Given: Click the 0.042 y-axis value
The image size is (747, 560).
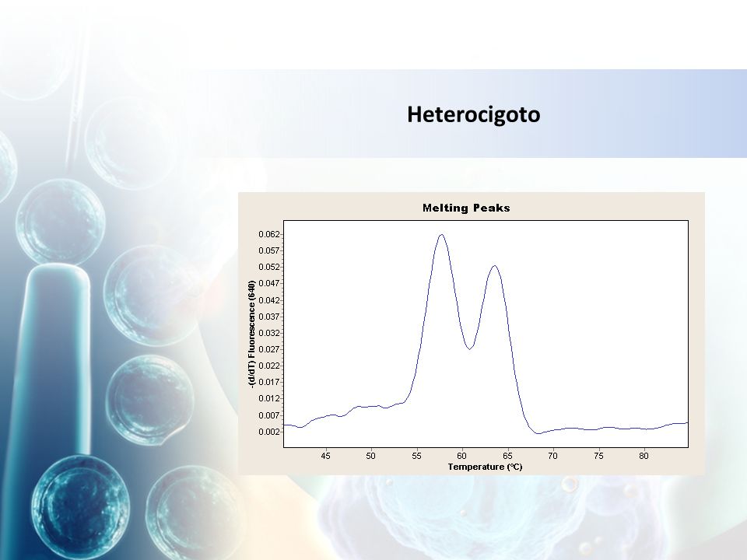Looking at the screenshot, I should 268,300.
